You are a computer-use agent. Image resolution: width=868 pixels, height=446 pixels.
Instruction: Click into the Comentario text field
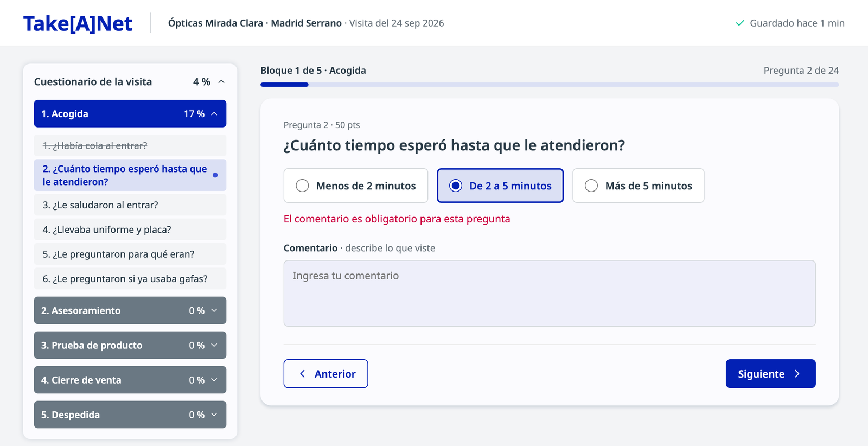point(550,294)
